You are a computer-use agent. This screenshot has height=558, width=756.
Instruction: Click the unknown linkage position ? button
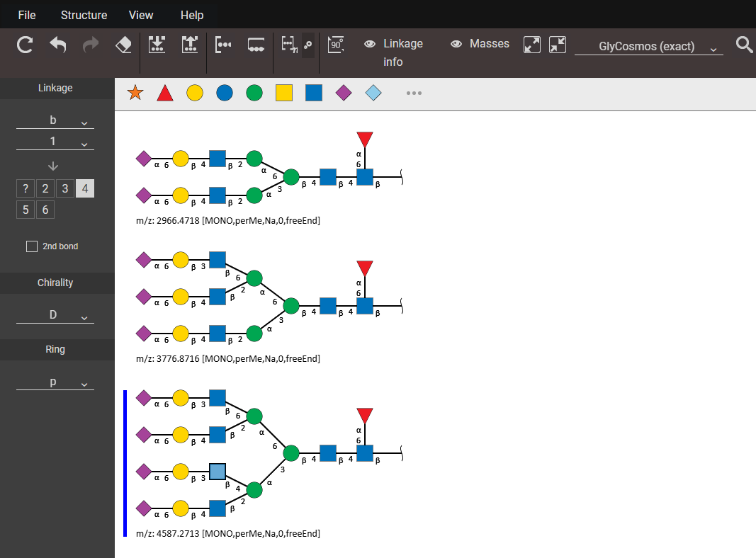tap(26, 188)
